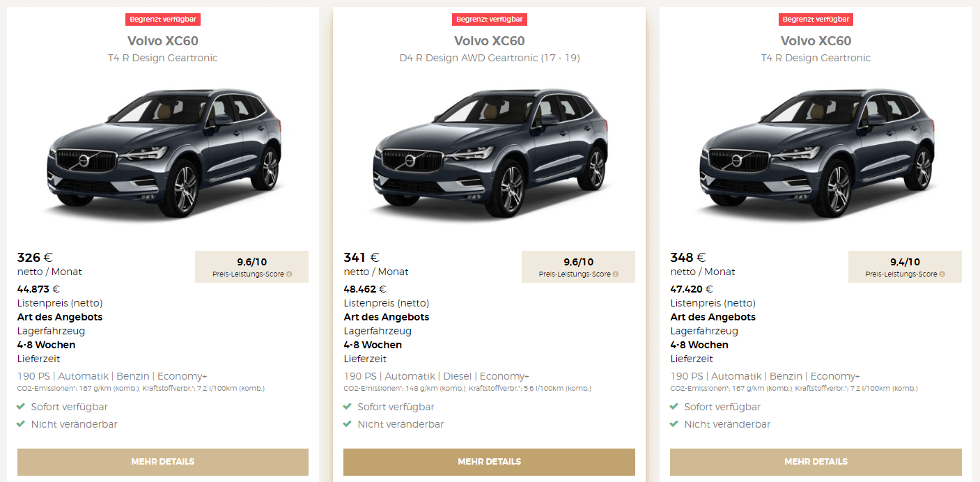The width and height of the screenshot is (980, 482).
Task: Click Begrenzt verfügbar badge on the D4 card
Action: point(490,20)
